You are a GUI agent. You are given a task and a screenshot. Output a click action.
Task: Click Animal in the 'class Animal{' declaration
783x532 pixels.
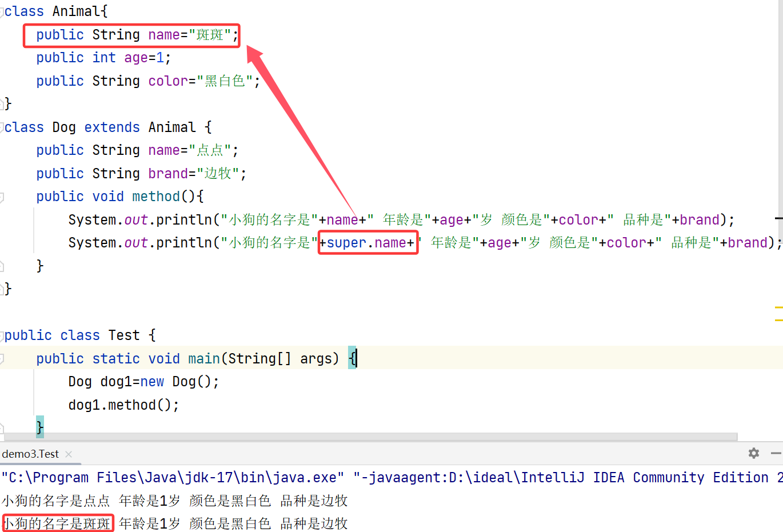(x=76, y=11)
